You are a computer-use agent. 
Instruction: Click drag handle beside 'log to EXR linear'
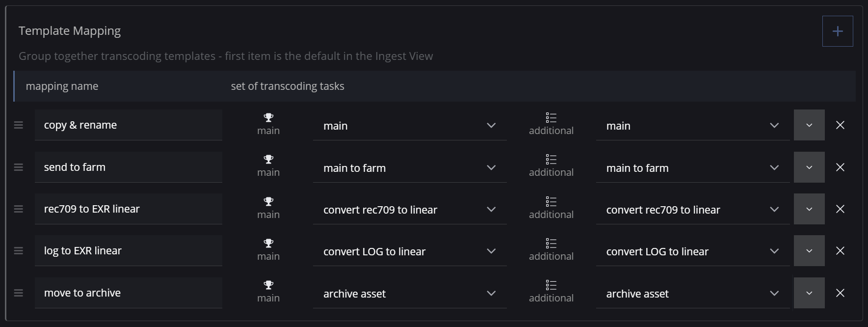(x=19, y=251)
